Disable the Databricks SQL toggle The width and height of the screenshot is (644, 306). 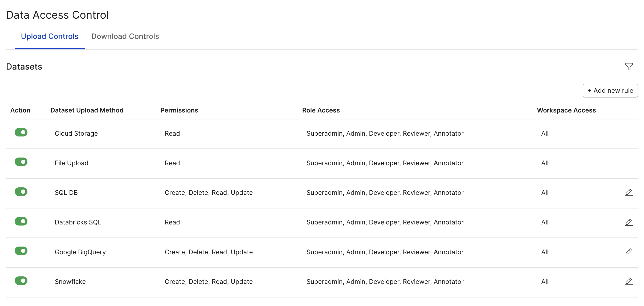[x=21, y=221]
